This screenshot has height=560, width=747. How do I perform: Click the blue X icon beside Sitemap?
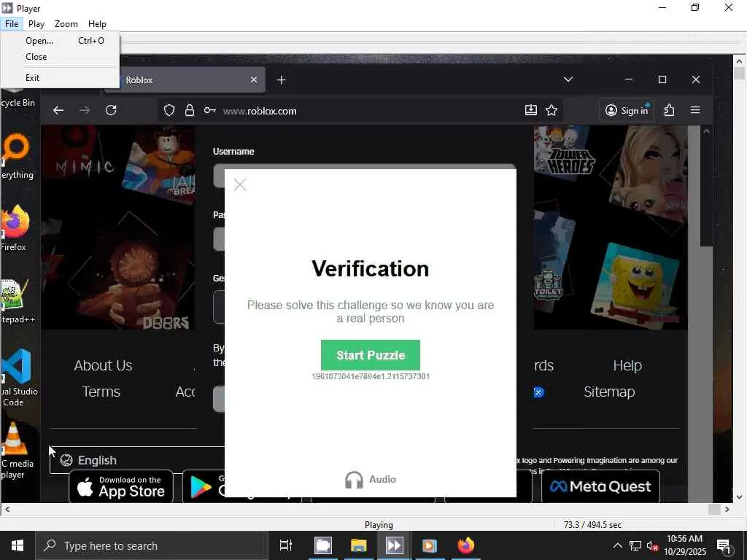tap(538, 392)
